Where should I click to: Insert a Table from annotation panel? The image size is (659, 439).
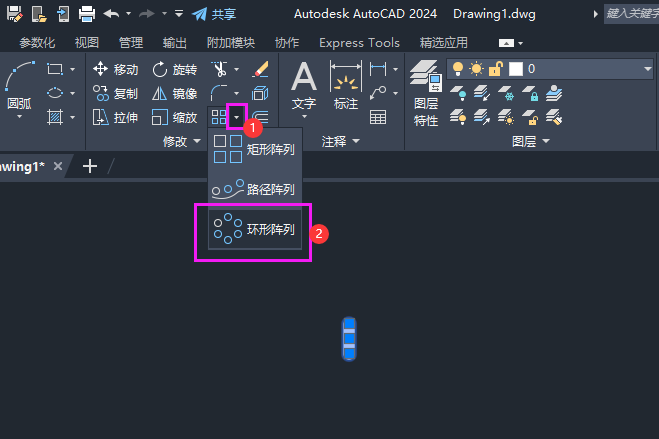point(378,117)
